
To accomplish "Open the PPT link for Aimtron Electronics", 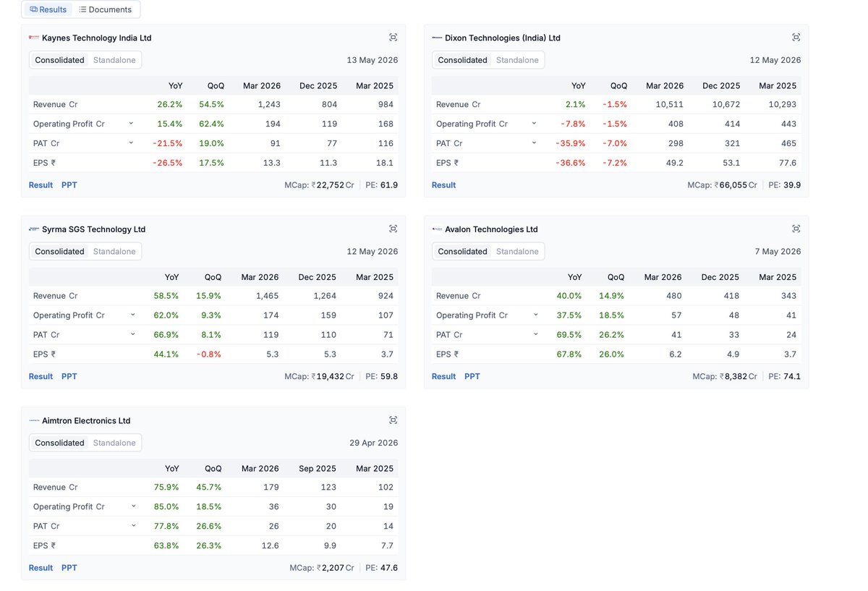I will pos(69,568).
